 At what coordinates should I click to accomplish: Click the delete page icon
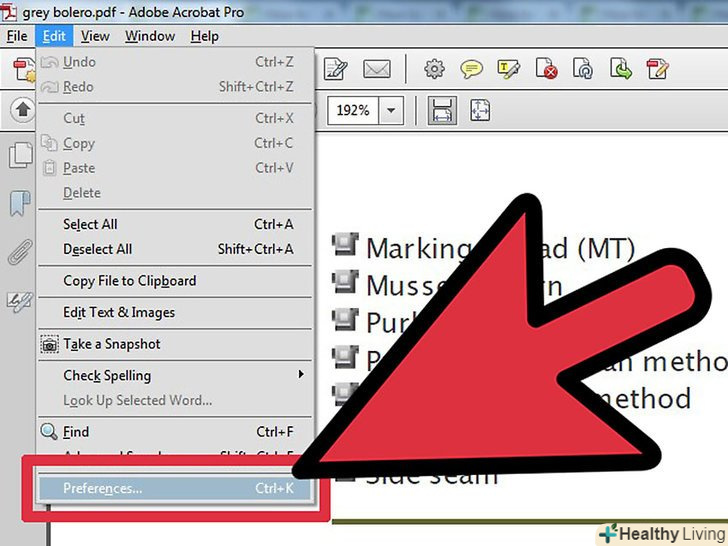tap(546, 69)
